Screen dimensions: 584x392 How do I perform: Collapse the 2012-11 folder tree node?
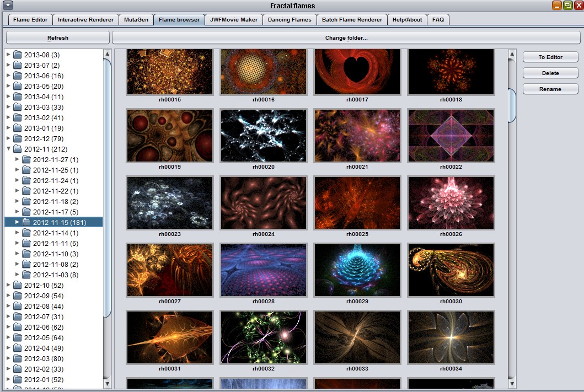point(8,149)
